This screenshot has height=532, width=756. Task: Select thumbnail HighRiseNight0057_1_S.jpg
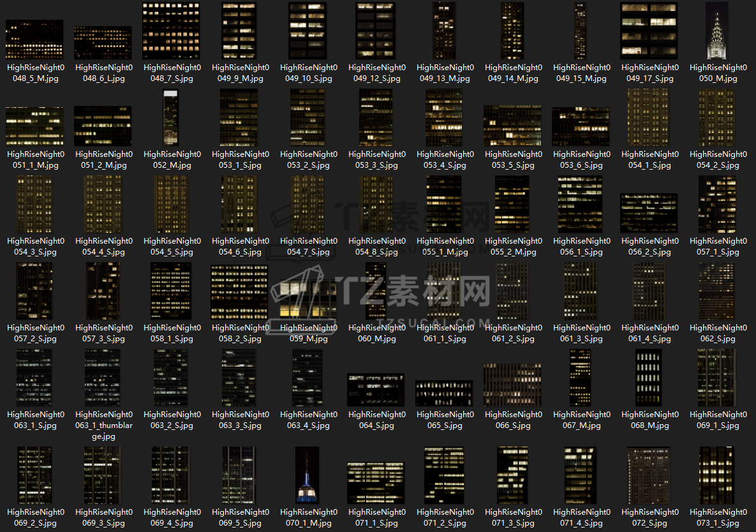717,204
